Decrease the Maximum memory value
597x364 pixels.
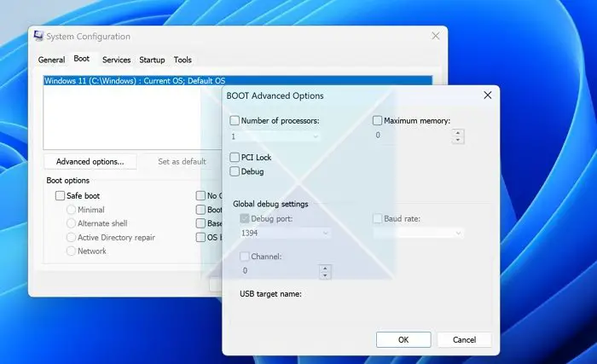[458, 140]
